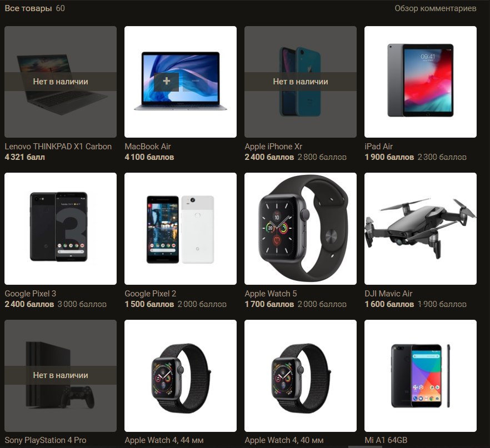Open the Google Pixel 3 product image

click(61, 229)
